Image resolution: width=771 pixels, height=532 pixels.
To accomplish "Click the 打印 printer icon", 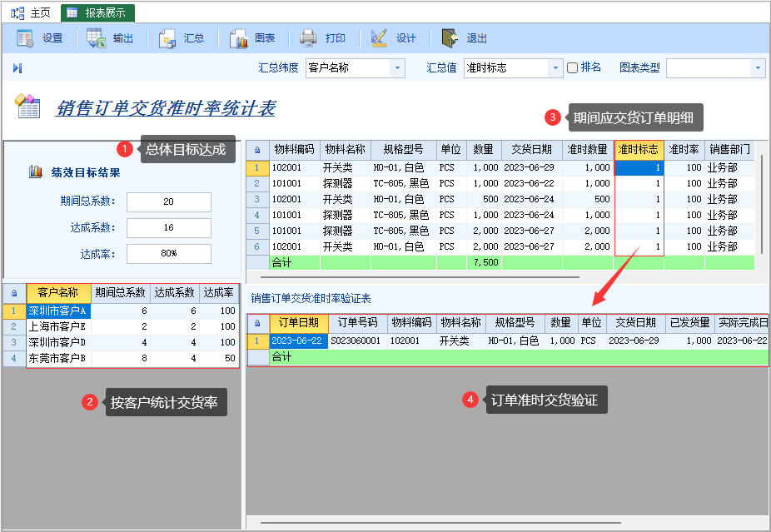I will pyautogui.click(x=309, y=38).
